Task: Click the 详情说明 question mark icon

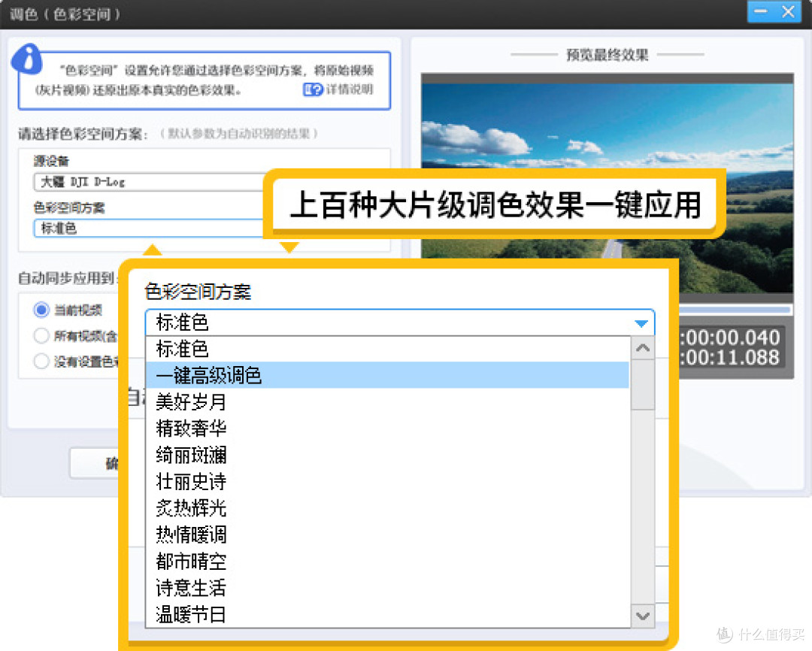Action: [313, 89]
